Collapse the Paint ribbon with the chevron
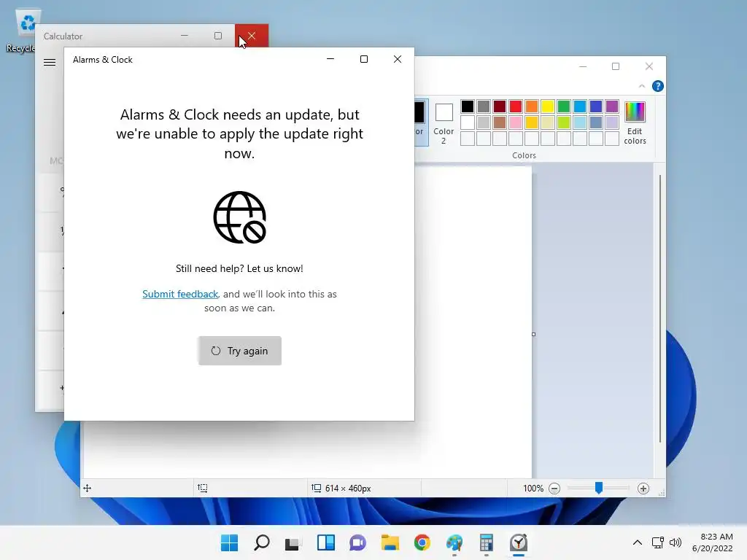This screenshot has height=560, width=747. [642, 86]
